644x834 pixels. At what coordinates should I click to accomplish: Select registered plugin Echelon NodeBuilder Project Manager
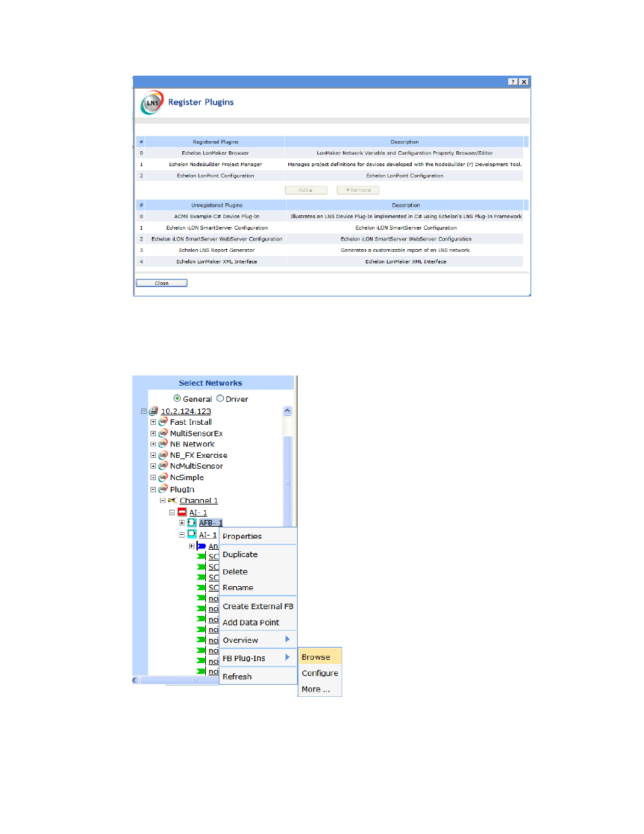215,164
